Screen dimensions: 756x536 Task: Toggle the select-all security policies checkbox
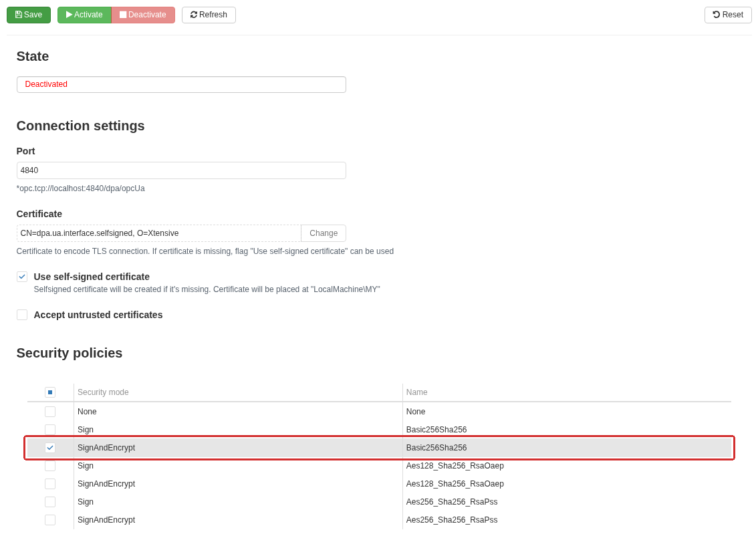[50, 392]
